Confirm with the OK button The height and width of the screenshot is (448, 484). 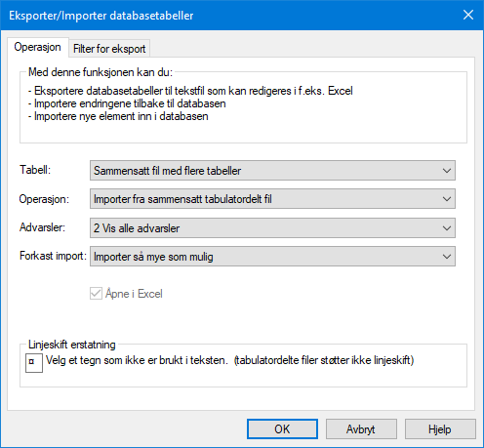coord(282,429)
